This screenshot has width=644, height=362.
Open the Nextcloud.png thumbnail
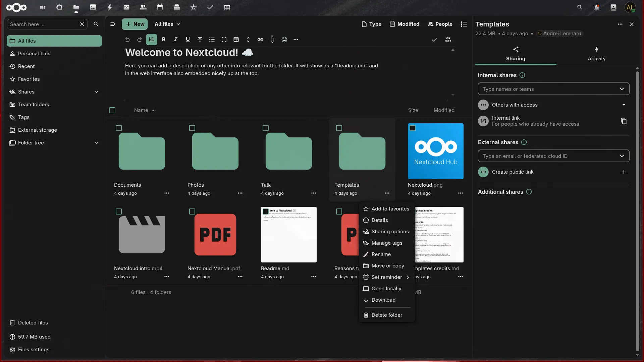(x=435, y=151)
